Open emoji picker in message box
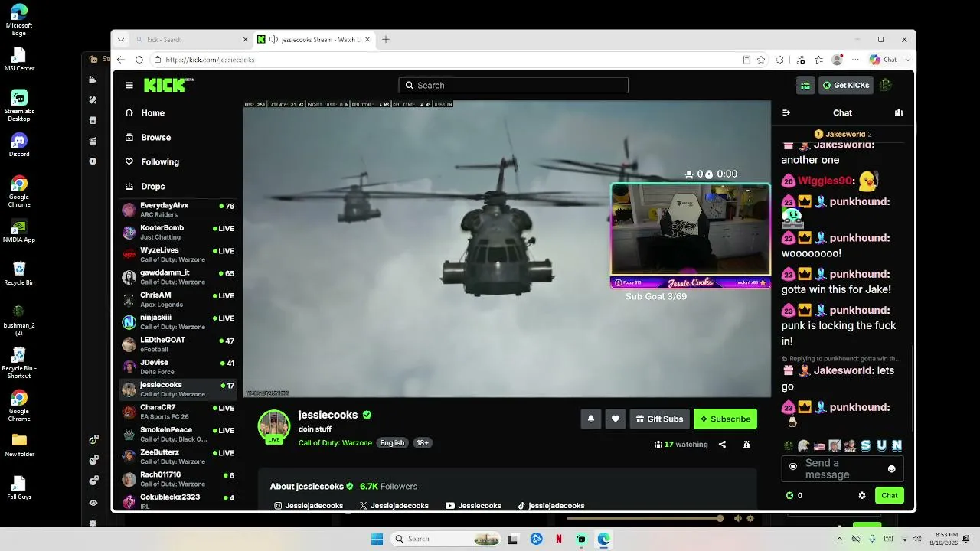The width and height of the screenshot is (980, 551). point(891,468)
